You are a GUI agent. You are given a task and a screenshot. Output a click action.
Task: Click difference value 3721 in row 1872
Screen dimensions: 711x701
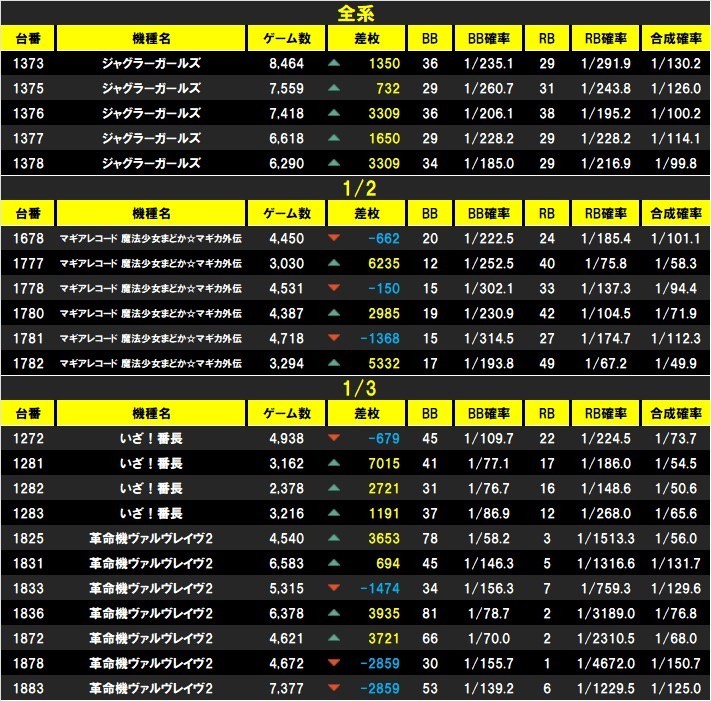(384, 638)
